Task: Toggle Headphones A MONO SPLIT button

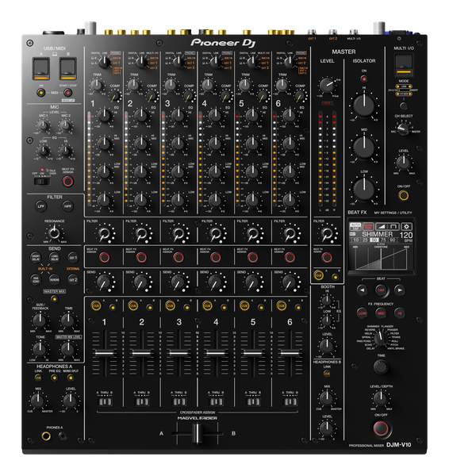Action: pyautogui.click(x=71, y=378)
